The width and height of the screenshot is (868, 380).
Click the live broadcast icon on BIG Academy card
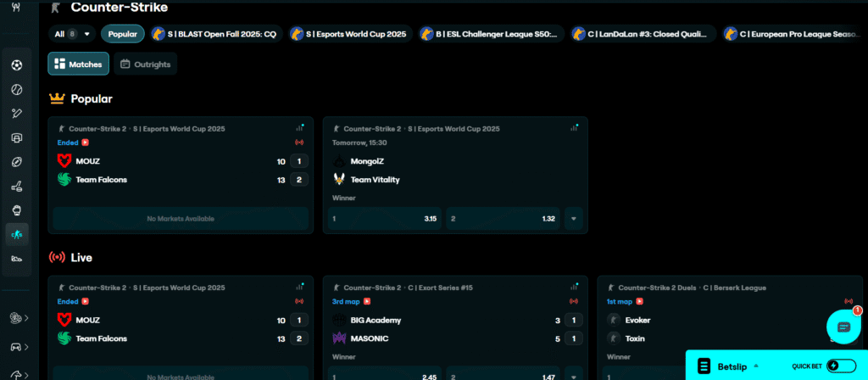pyautogui.click(x=574, y=301)
